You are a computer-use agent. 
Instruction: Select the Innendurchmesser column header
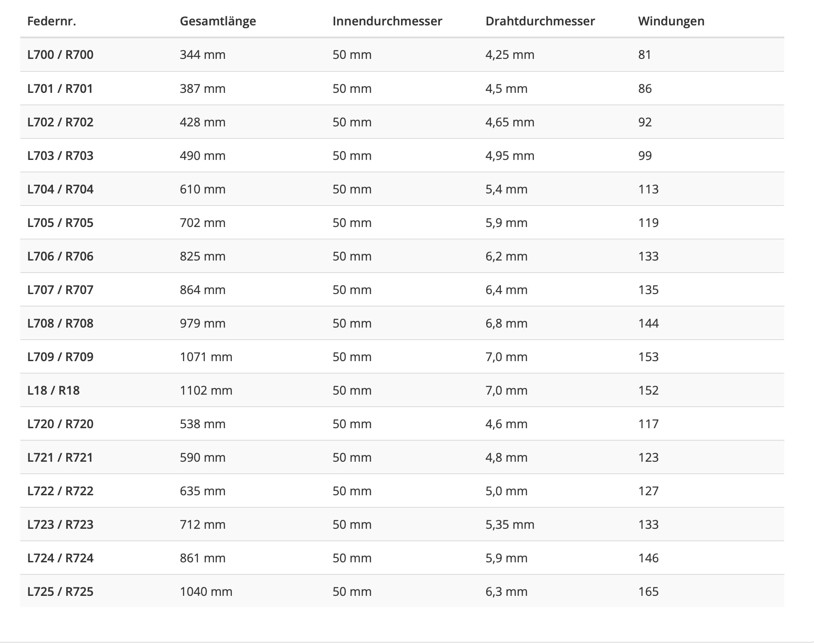coord(387,21)
